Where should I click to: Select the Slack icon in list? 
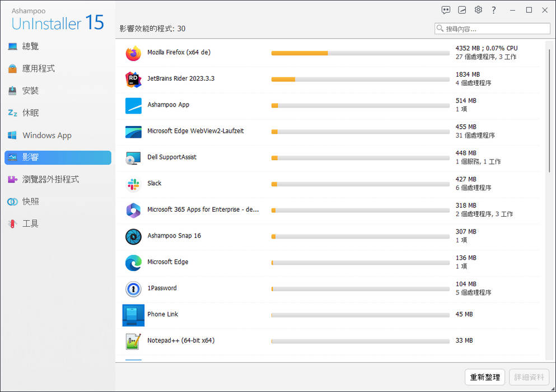(x=133, y=184)
